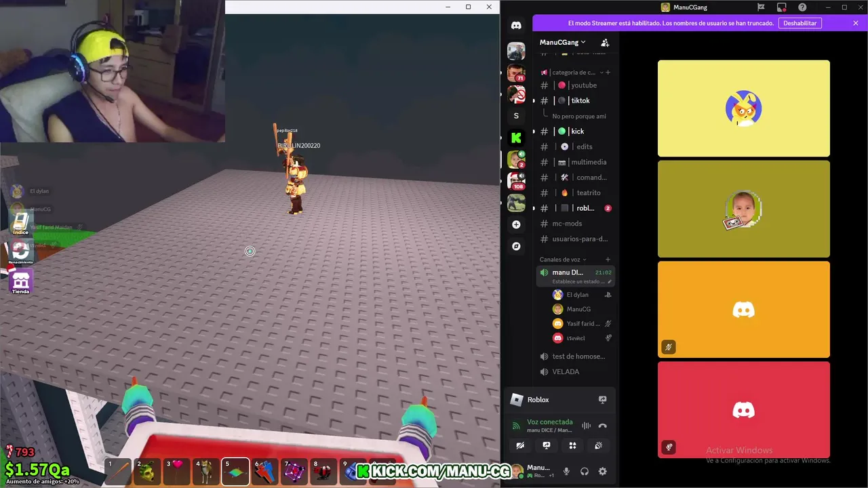Open the edits text channel
The width and height of the screenshot is (868, 488).
[x=575, y=146]
